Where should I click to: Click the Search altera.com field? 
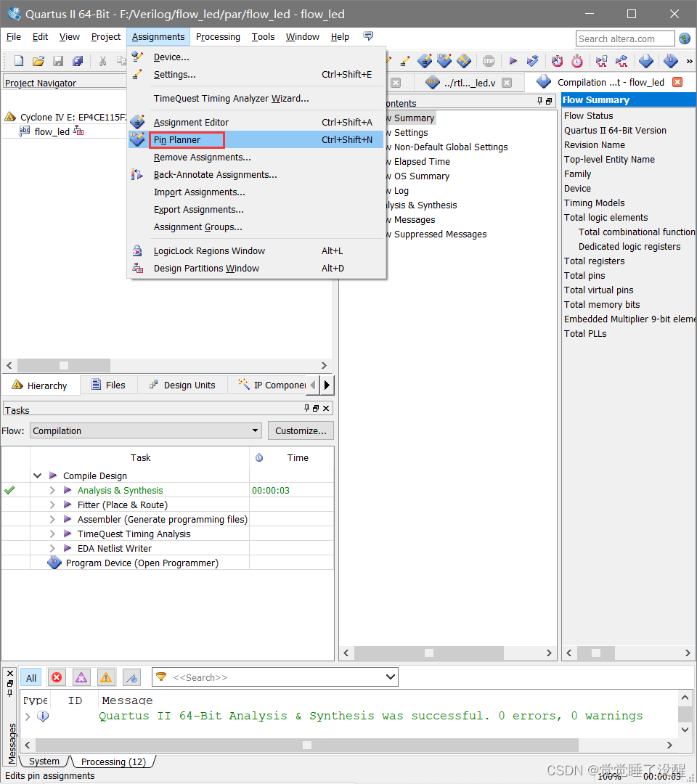pyautogui.click(x=626, y=38)
